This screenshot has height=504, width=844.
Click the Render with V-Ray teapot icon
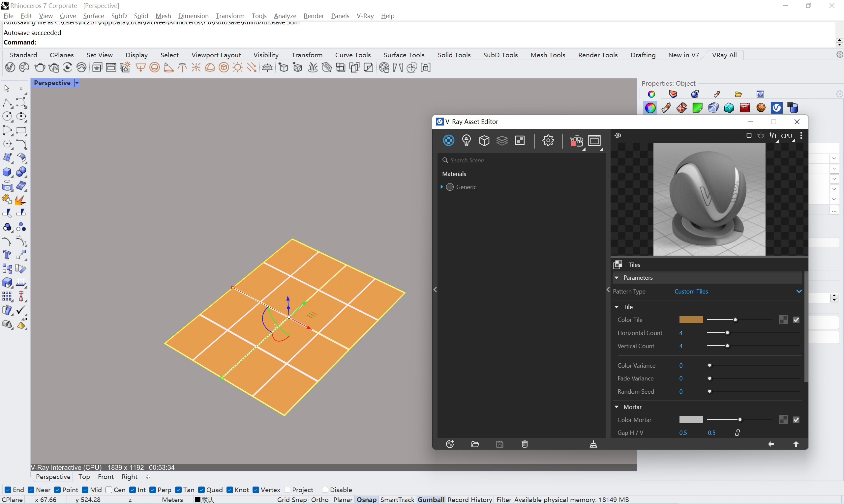(x=576, y=141)
